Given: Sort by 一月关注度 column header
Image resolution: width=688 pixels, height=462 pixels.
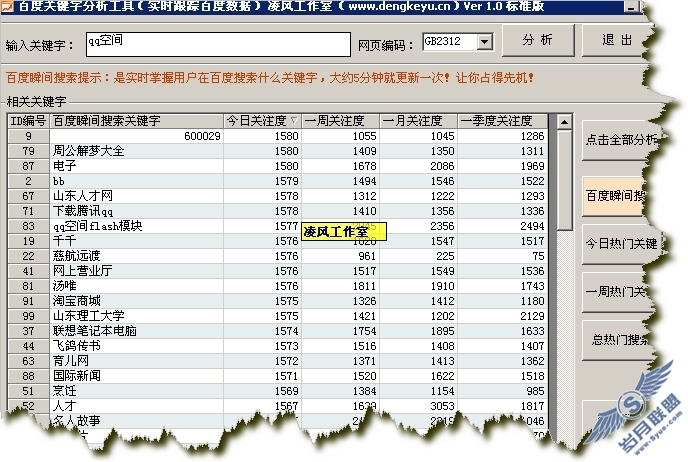Looking at the screenshot, I should click(419, 121).
